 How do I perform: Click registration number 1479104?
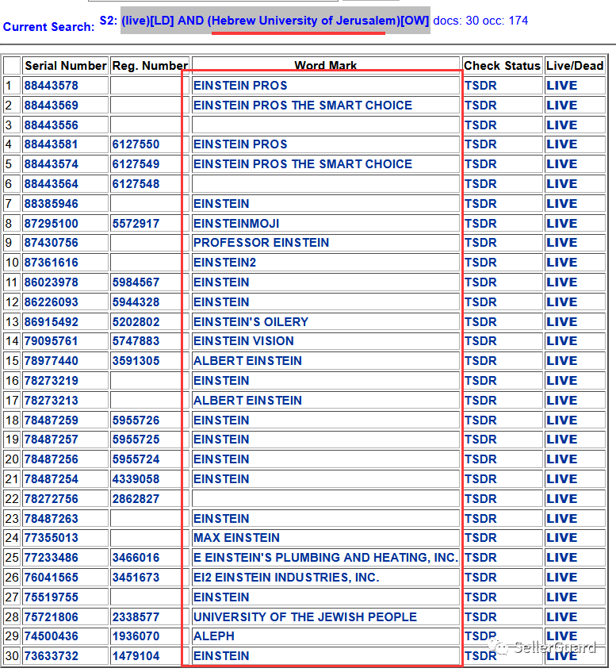(136, 655)
